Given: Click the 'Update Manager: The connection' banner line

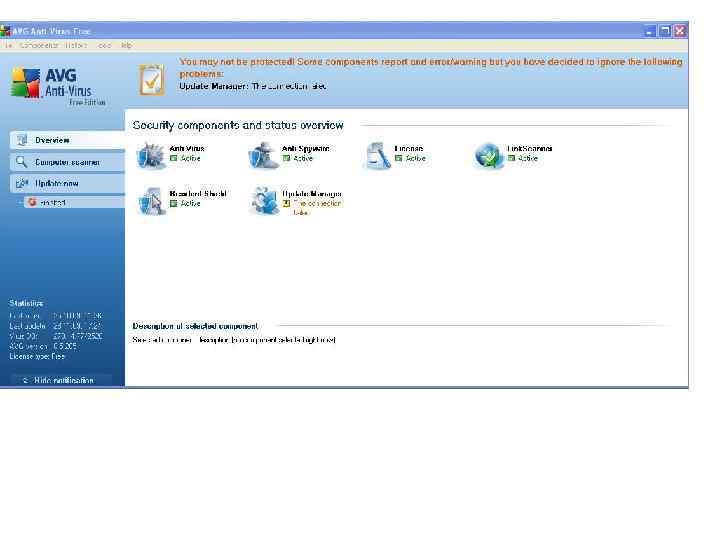Looking at the screenshot, I should pos(253,86).
